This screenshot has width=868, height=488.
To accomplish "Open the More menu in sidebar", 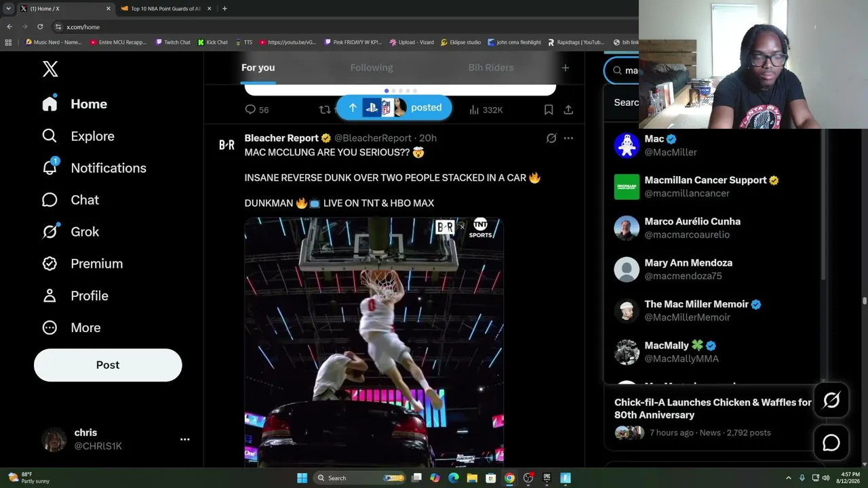I will [x=71, y=327].
